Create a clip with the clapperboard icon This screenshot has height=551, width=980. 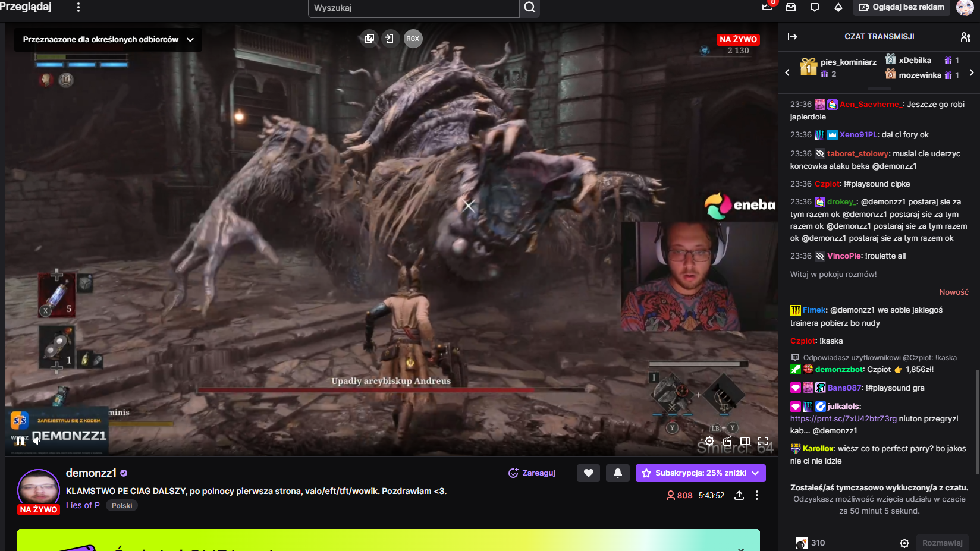[727, 441]
